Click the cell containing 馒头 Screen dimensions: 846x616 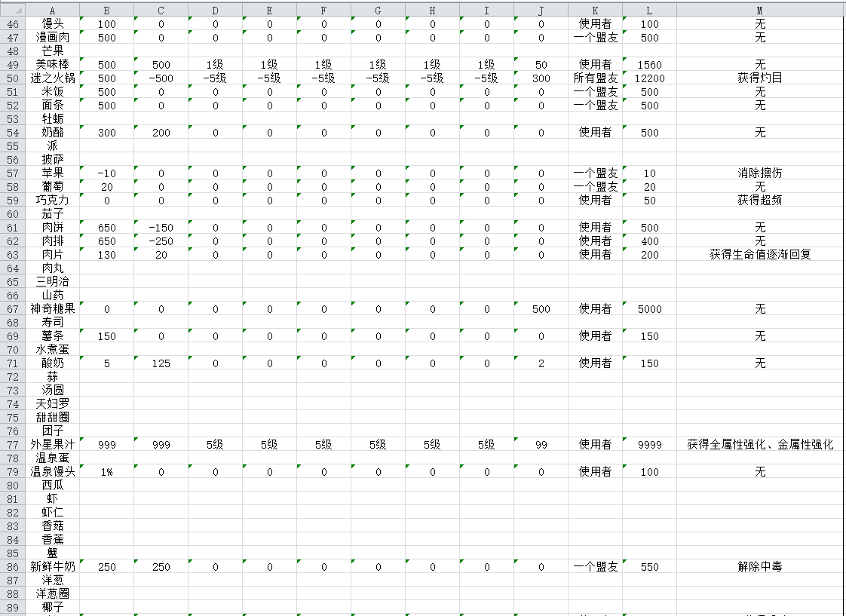coord(52,23)
